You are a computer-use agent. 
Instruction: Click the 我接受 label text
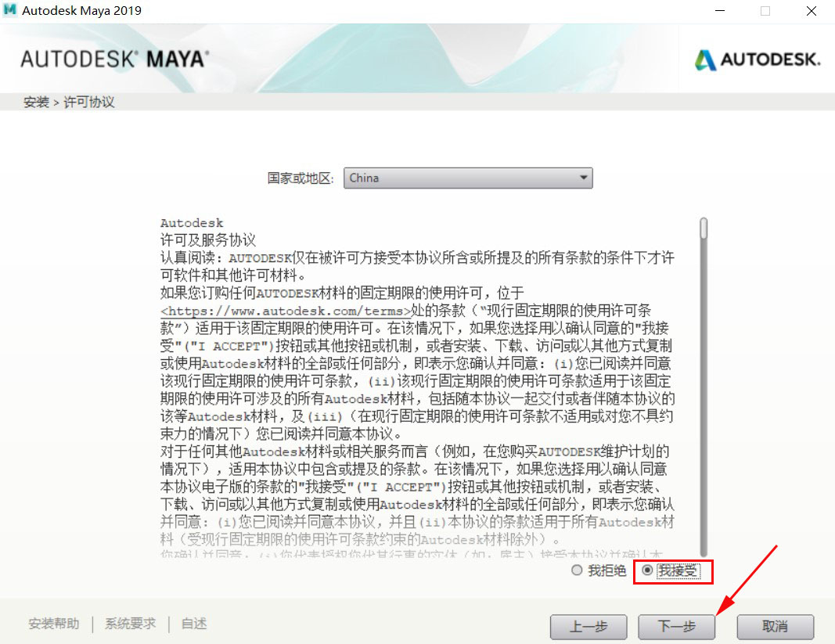tap(678, 571)
